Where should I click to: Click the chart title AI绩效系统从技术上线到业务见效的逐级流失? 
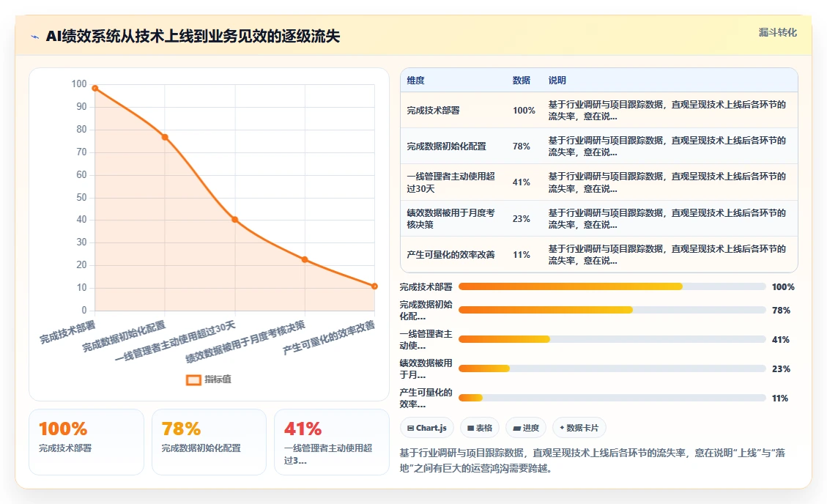(x=193, y=37)
